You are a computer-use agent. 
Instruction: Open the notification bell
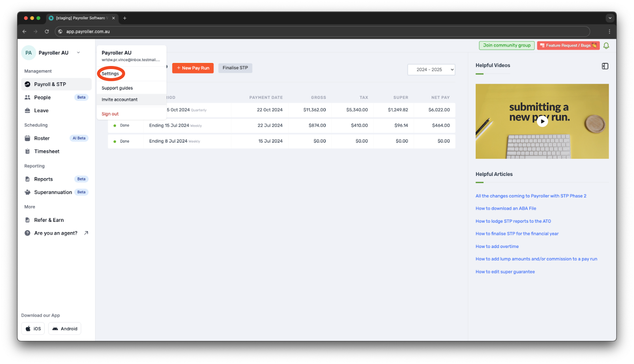click(x=606, y=45)
